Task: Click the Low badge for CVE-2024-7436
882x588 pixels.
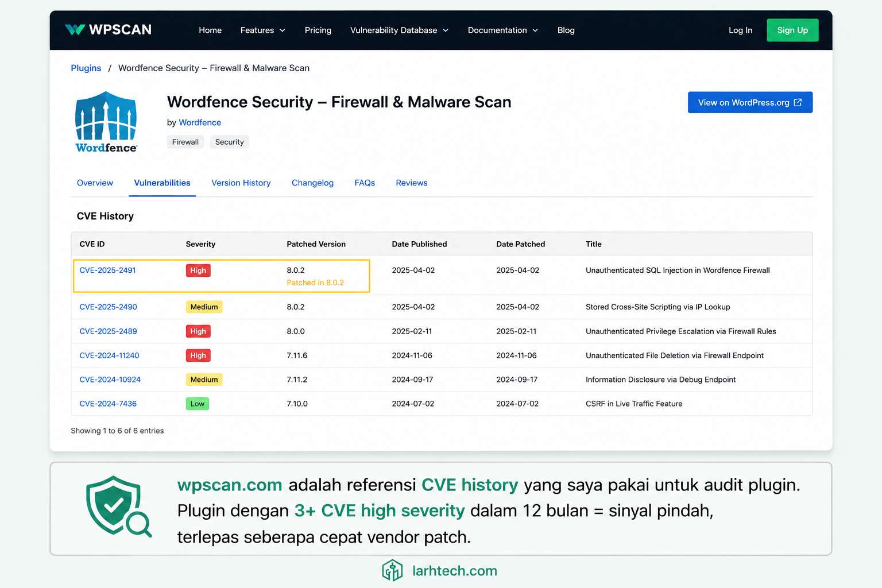Action: coord(197,404)
